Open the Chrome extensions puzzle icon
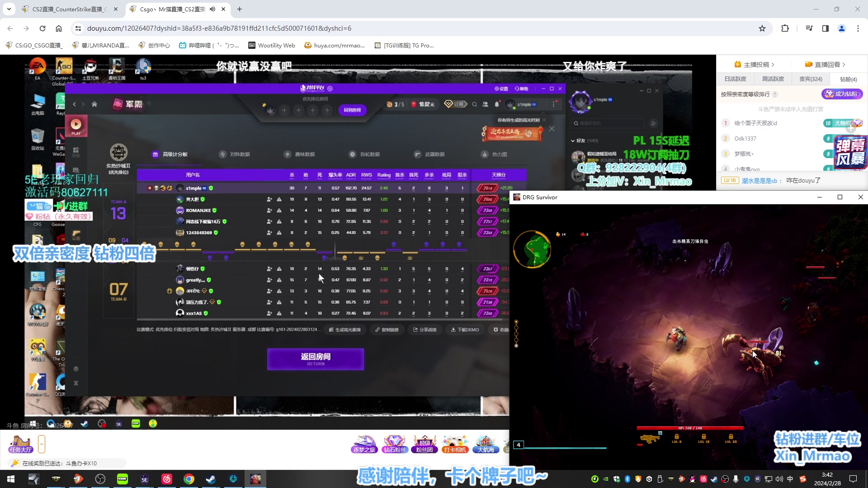 click(785, 28)
